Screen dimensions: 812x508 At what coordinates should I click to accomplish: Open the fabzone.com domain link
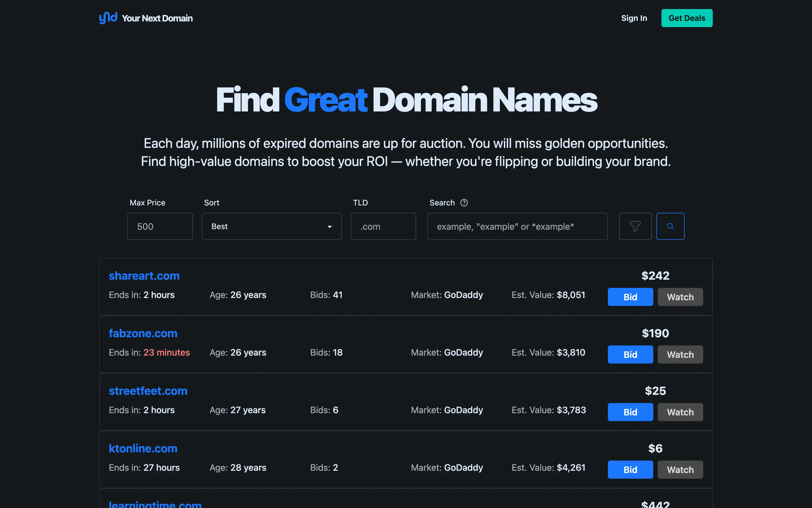(x=143, y=333)
